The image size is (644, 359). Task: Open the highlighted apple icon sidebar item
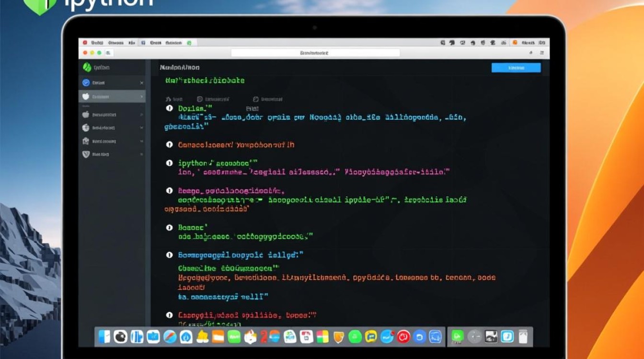[x=86, y=97]
